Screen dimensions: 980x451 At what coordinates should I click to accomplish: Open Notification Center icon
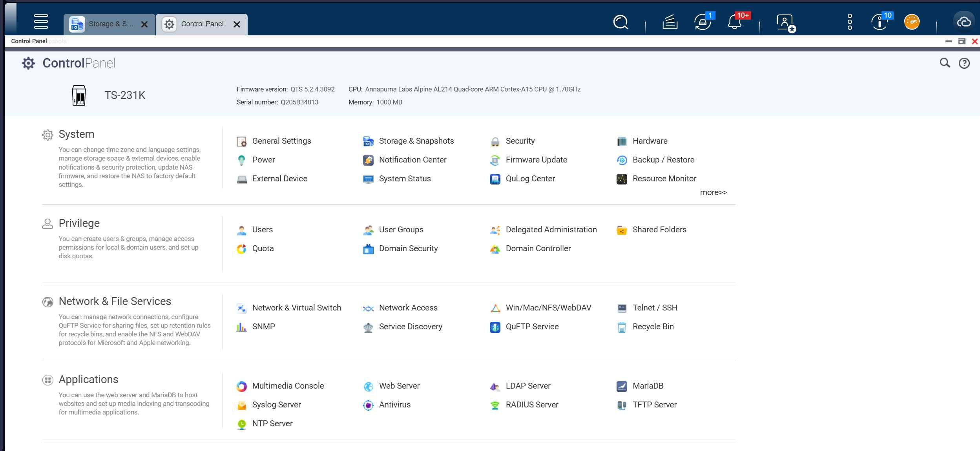point(368,160)
